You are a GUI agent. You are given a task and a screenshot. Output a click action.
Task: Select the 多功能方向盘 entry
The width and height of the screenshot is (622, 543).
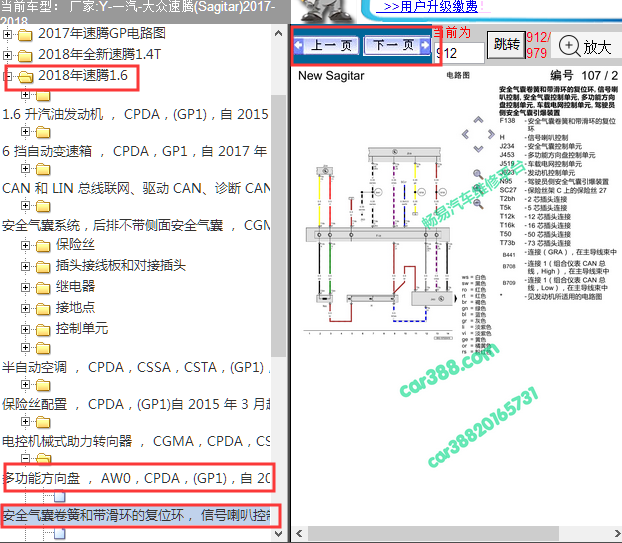136,478
